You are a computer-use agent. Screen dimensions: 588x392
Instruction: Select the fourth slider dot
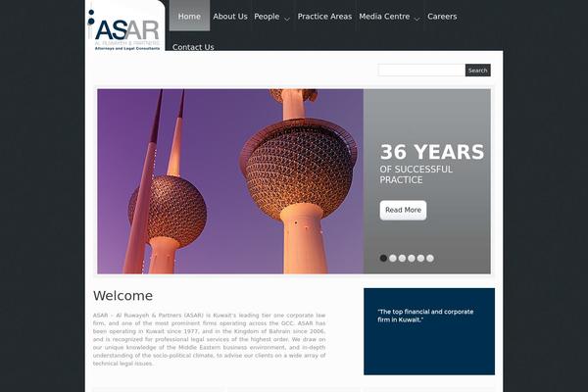[412, 258]
